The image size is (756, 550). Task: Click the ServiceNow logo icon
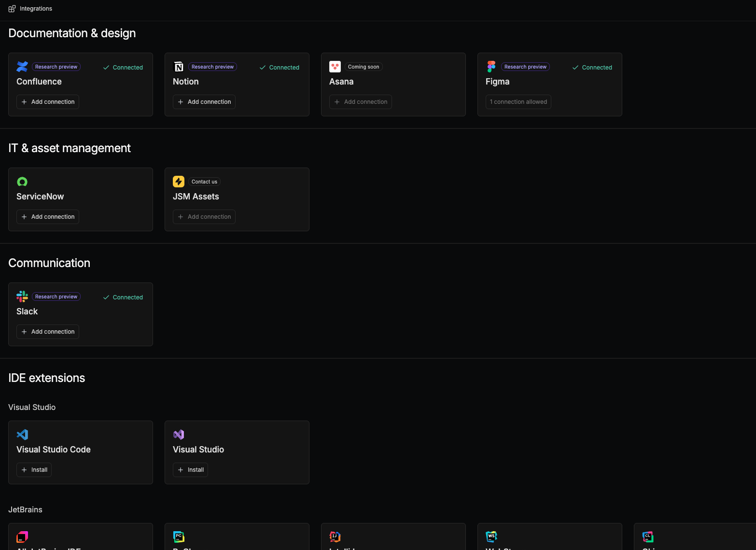(22, 182)
